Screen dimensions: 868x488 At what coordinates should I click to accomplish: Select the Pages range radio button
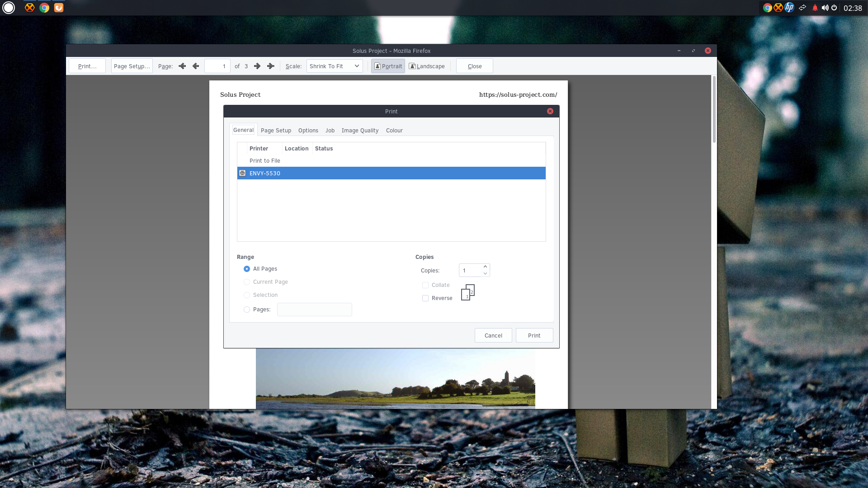click(247, 310)
